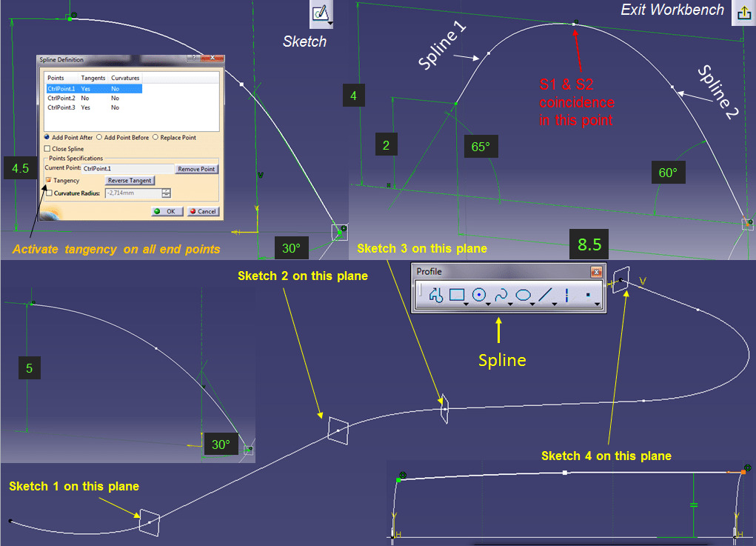Select the Add Point Before radio button
This screenshot has height=546, width=756.
point(101,138)
